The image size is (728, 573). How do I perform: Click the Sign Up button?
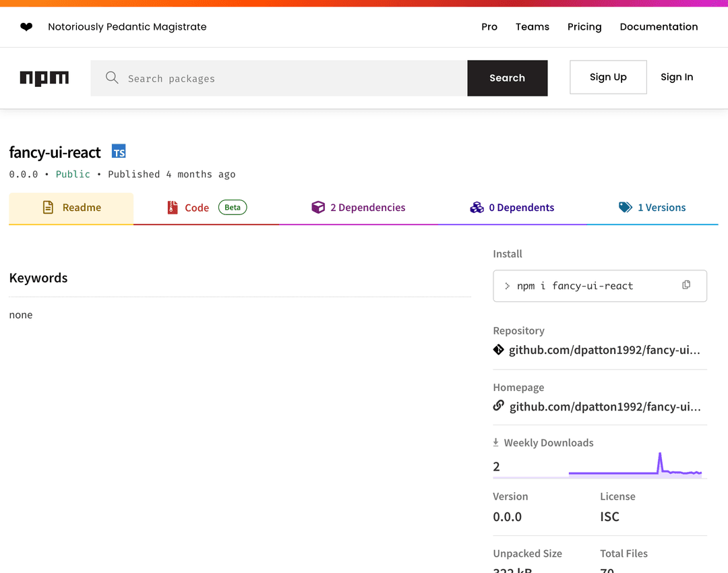coord(608,77)
